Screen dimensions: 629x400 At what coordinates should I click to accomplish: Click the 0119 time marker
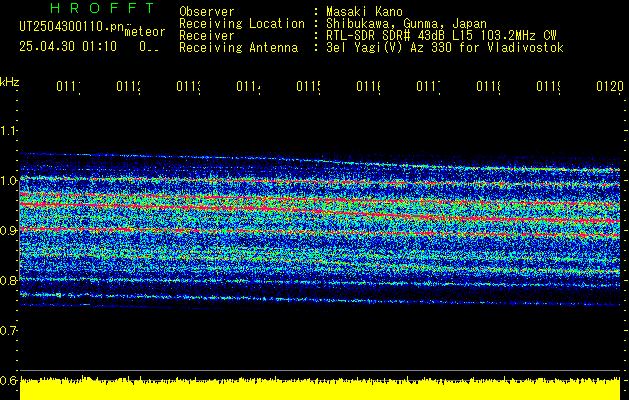[x=549, y=86]
